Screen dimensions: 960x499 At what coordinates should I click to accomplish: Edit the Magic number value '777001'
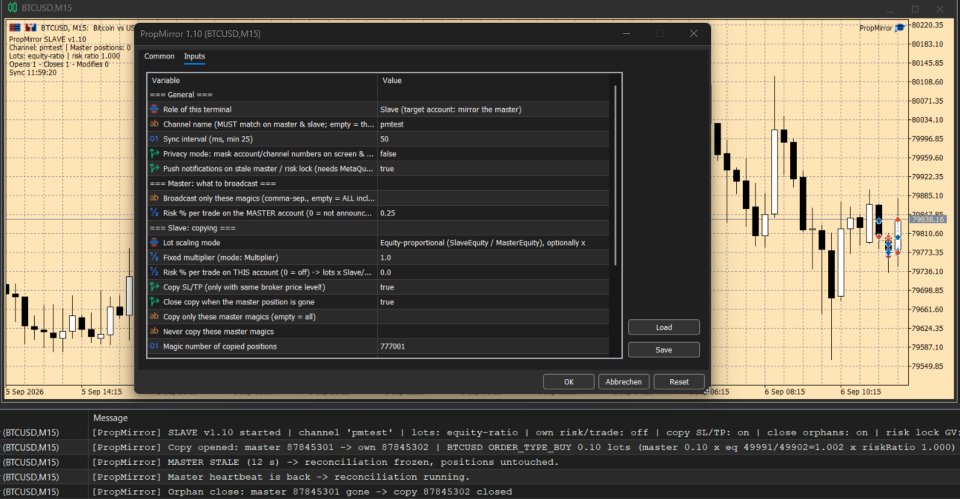(493, 346)
